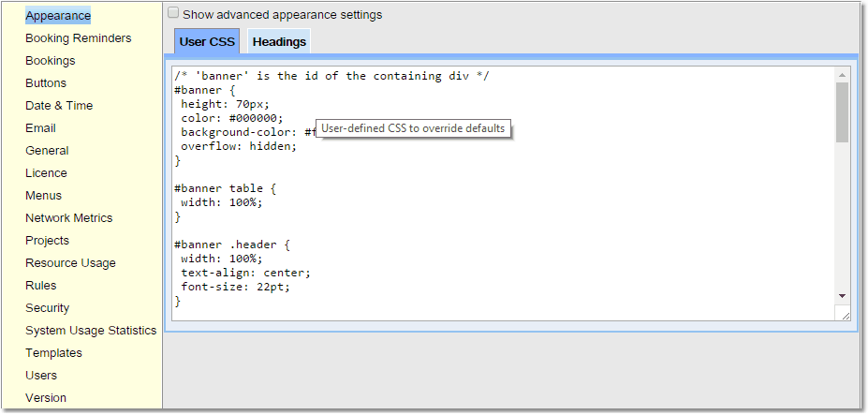Click the scroll up arrow in CSS editor
Image resolution: width=868 pixels, height=415 pixels.
tap(842, 75)
